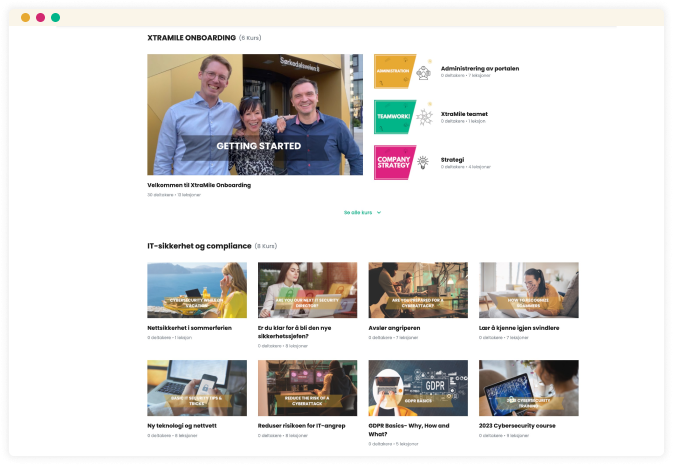The width and height of the screenshot is (673, 465).
Task: Click the yellow Administration course badge
Action: [395, 71]
